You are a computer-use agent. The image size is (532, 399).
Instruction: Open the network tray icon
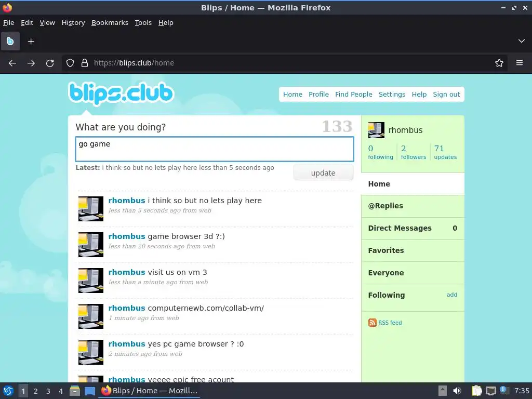point(491,391)
